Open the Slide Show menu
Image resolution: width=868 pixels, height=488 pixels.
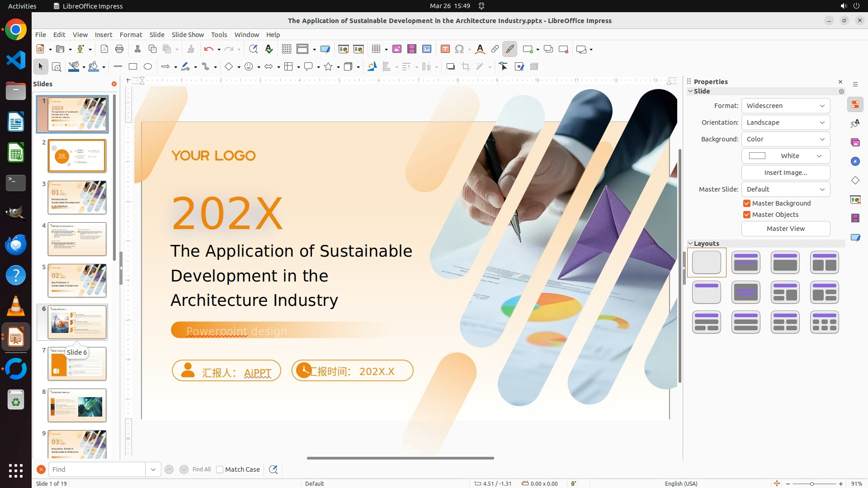coord(188,35)
